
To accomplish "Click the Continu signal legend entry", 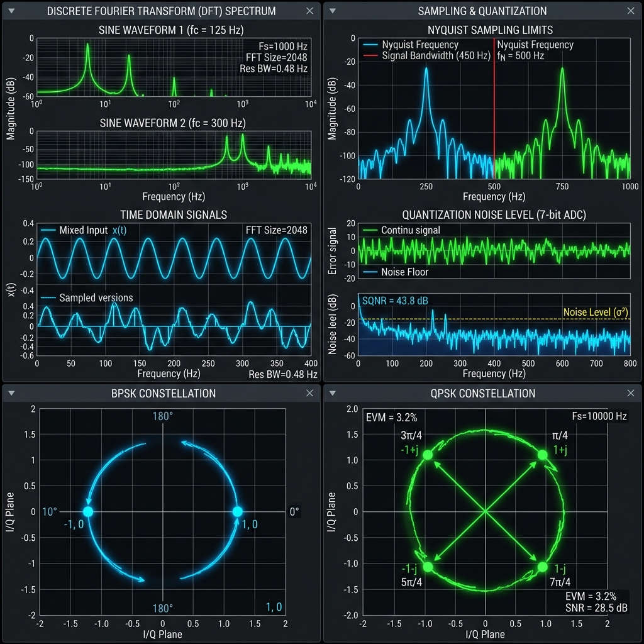I will coord(401,230).
